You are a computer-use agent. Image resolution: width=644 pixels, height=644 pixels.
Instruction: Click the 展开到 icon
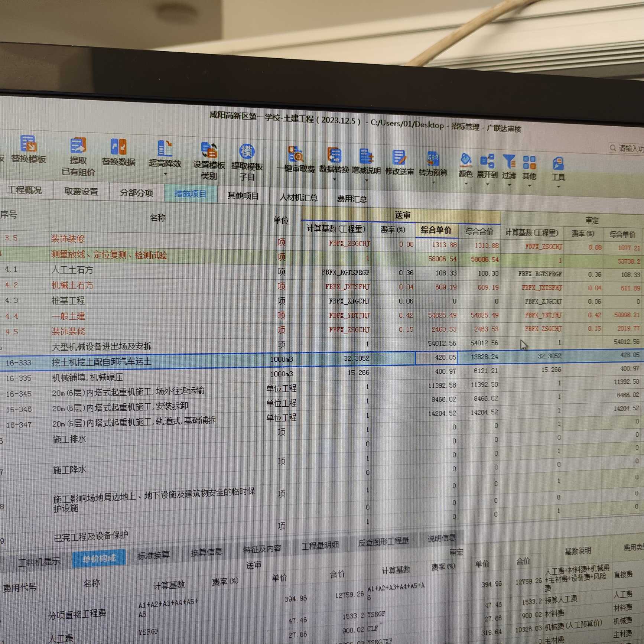coord(487,161)
